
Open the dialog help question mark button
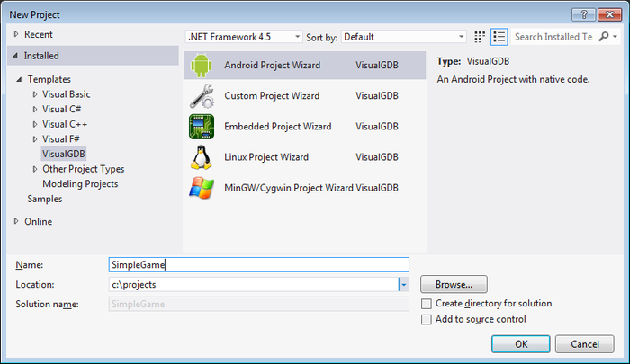(584, 15)
